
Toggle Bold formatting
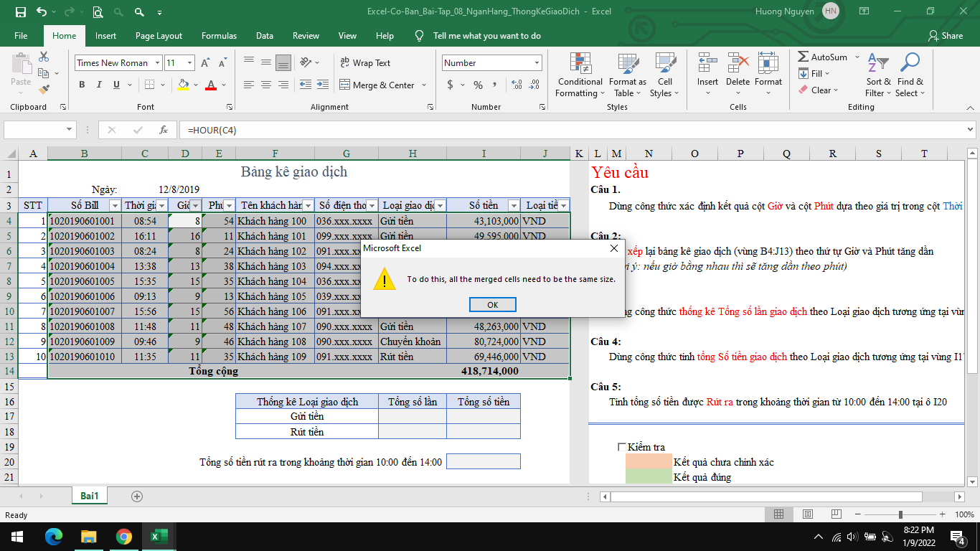(x=82, y=85)
